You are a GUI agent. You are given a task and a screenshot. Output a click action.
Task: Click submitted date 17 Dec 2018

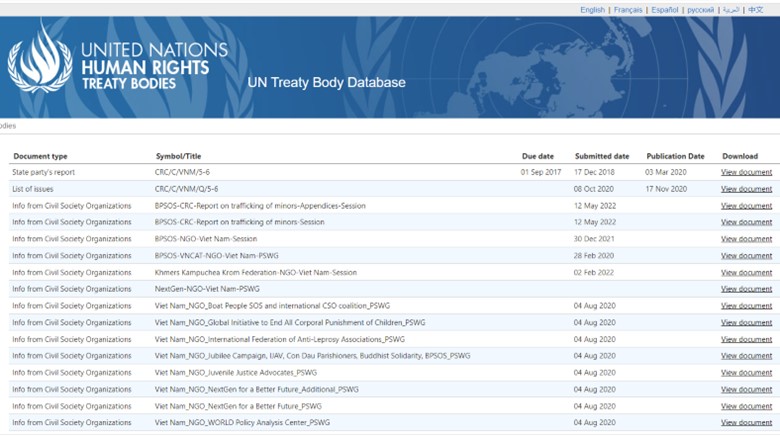point(594,172)
